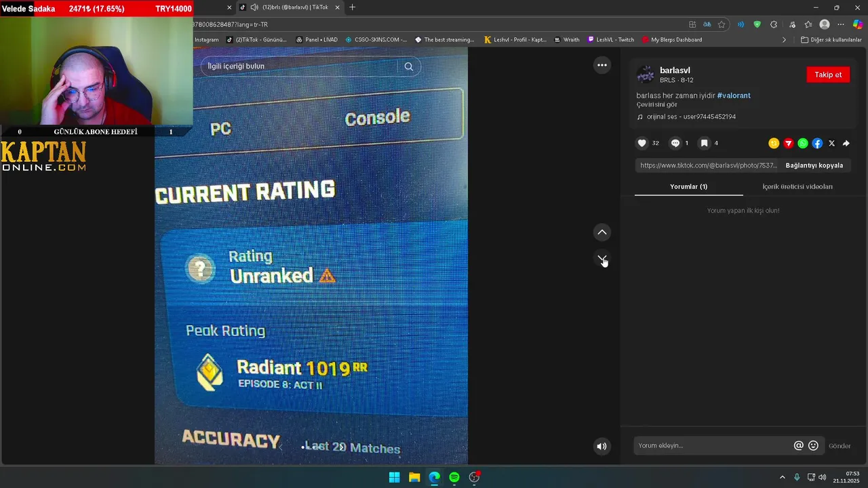Open the TikTok - Gününü bookmark
Image resolution: width=868 pixels, height=488 pixels.
point(257,40)
